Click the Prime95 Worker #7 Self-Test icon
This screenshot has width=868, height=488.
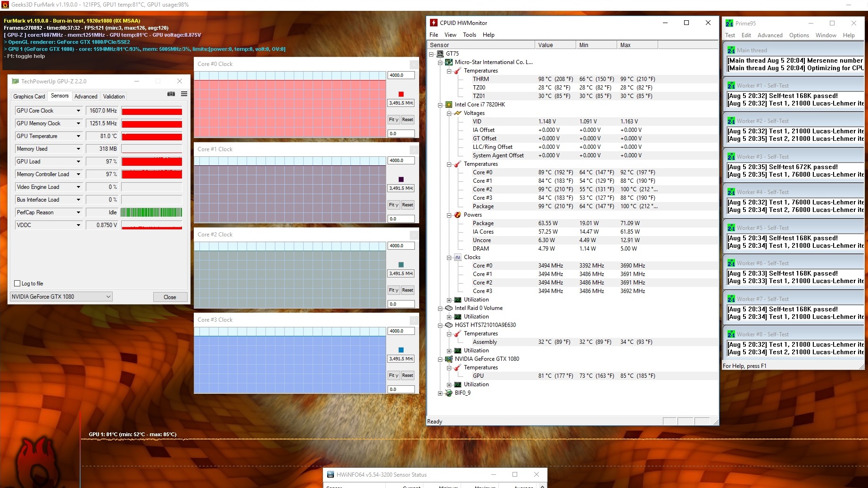731,299
